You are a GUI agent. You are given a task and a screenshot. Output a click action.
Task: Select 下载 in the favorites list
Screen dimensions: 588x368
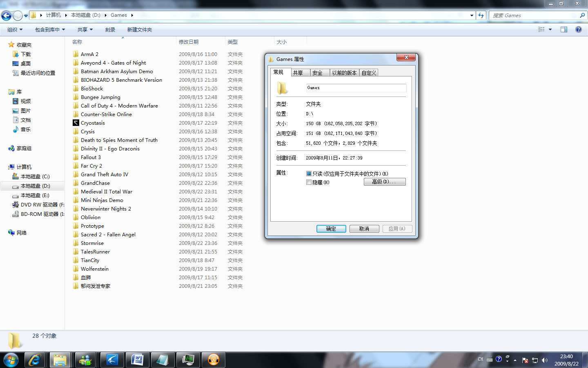point(26,54)
